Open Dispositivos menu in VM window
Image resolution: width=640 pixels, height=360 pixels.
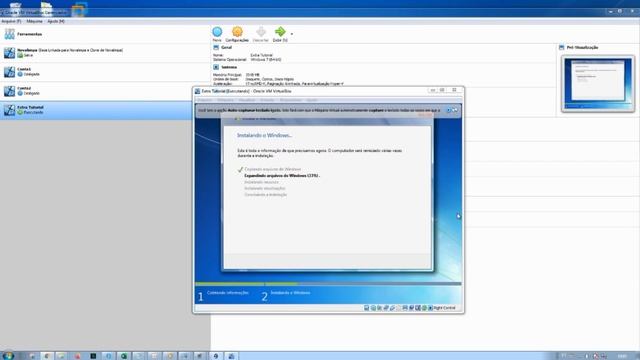pyautogui.click(x=291, y=100)
